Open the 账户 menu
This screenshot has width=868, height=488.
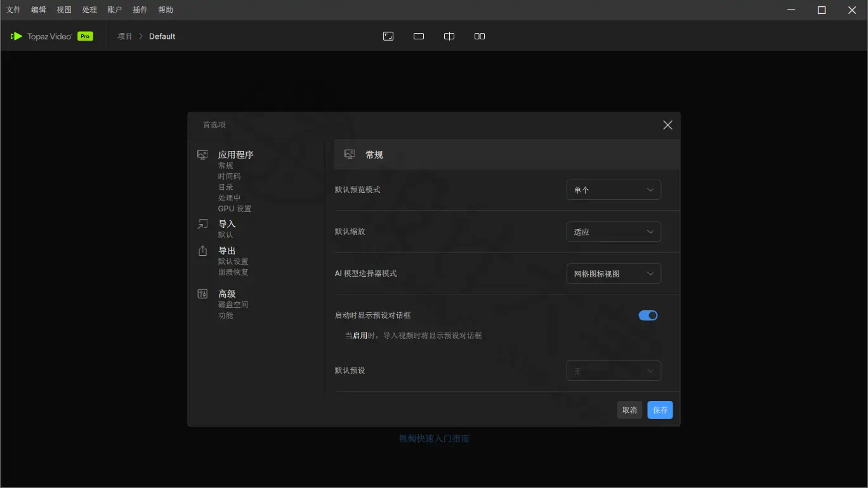(115, 10)
